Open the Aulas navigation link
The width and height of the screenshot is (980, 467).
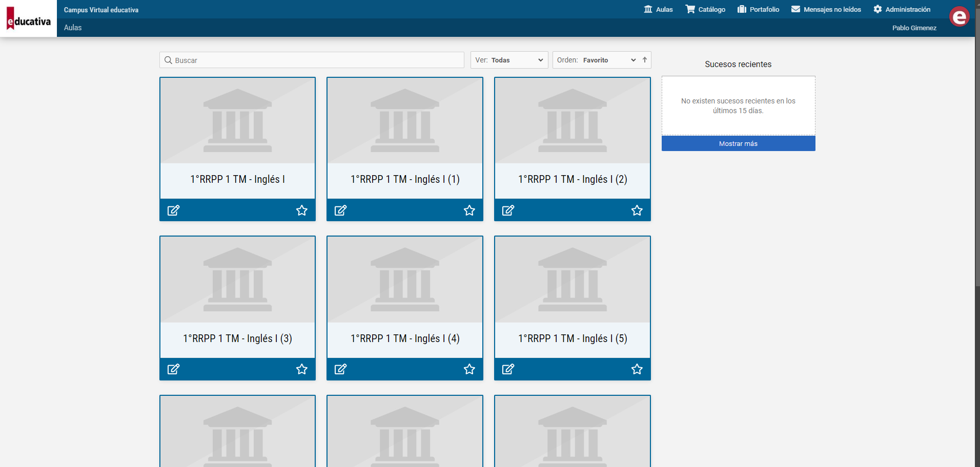[x=659, y=9]
